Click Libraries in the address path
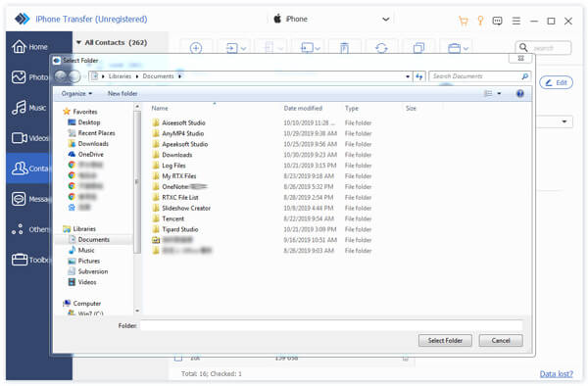Screen dimensions: 588x386 pos(120,76)
